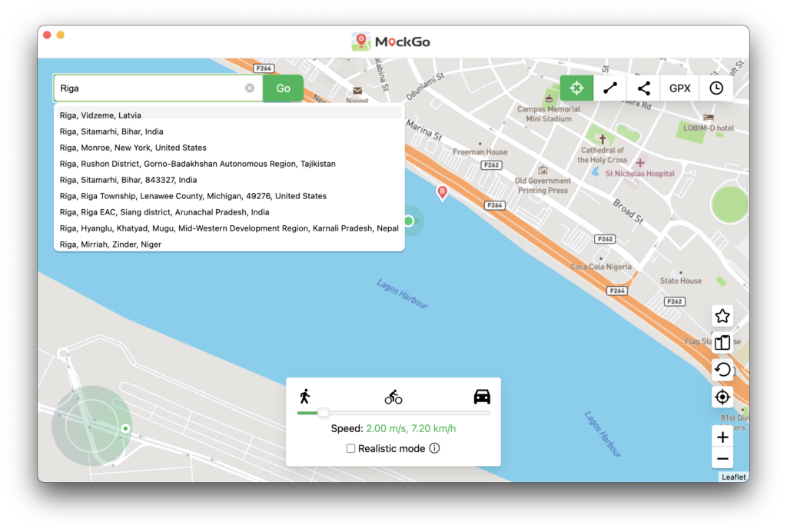Click Cathedral of the Holy Cross label

click(603, 155)
